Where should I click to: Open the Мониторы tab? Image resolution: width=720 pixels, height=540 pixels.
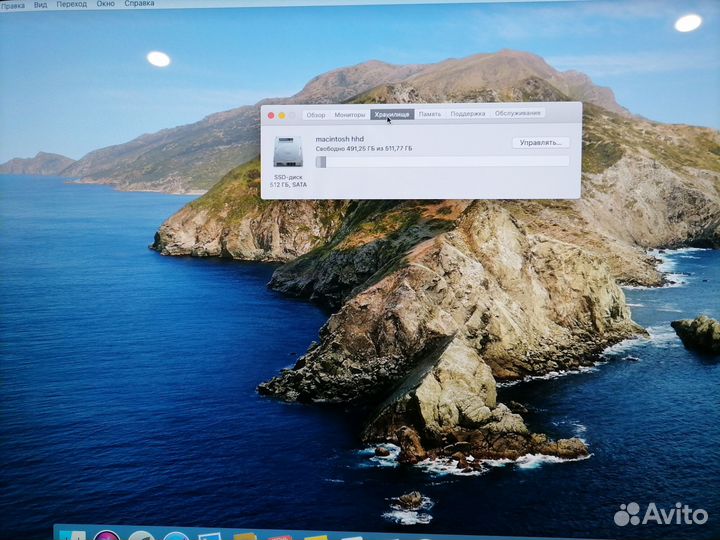click(x=350, y=115)
